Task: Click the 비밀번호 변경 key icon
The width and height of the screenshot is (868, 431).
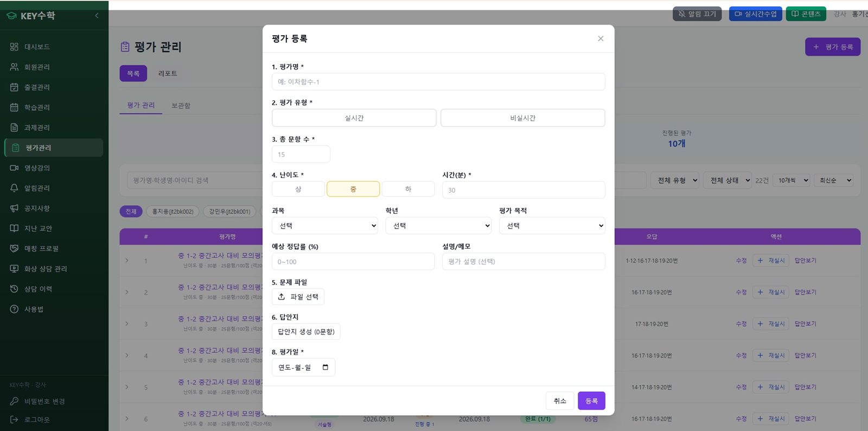Action: tap(14, 401)
